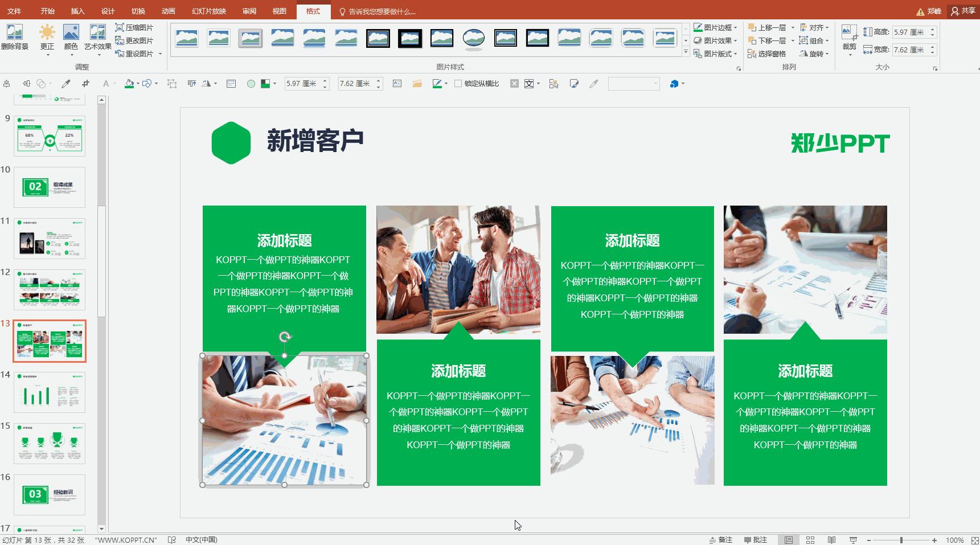Click the 压缩图片 (Compress Pictures) icon
980x545 pixels.
coord(121,27)
